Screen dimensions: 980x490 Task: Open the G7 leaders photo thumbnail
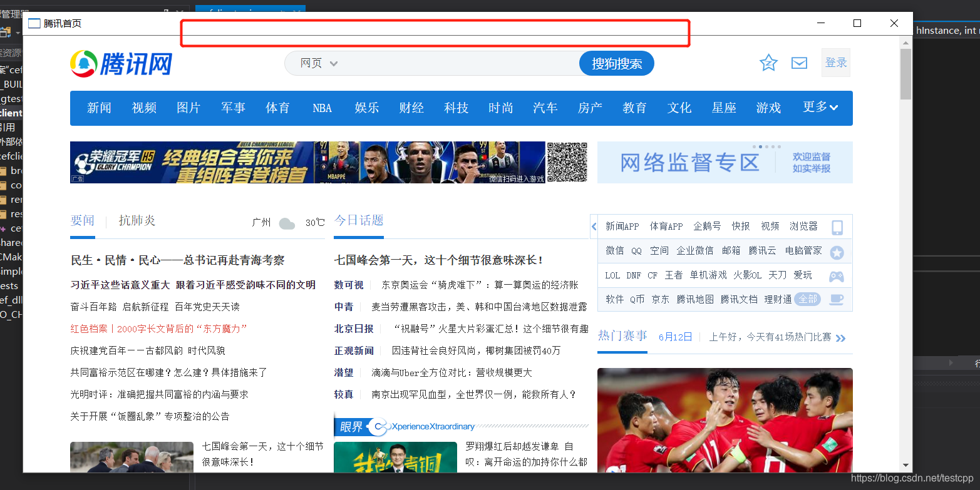pyautogui.click(x=132, y=457)
